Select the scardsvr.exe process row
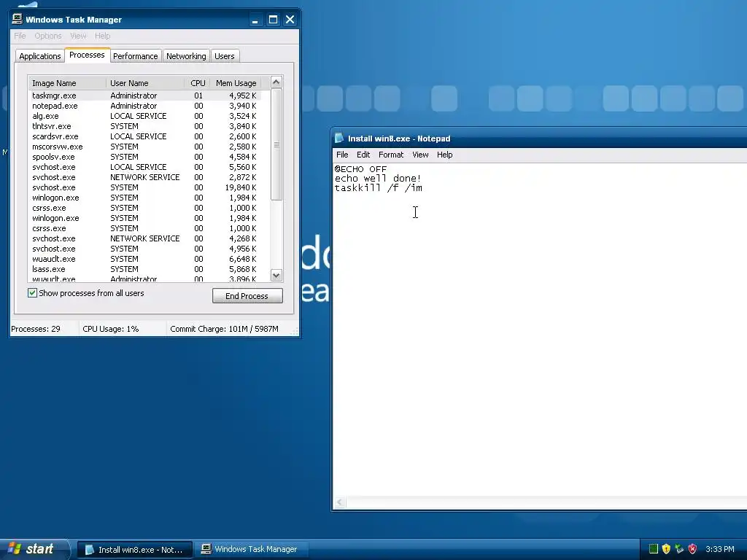The width and height of the screenshot is (747, 560). click(145, 136)
